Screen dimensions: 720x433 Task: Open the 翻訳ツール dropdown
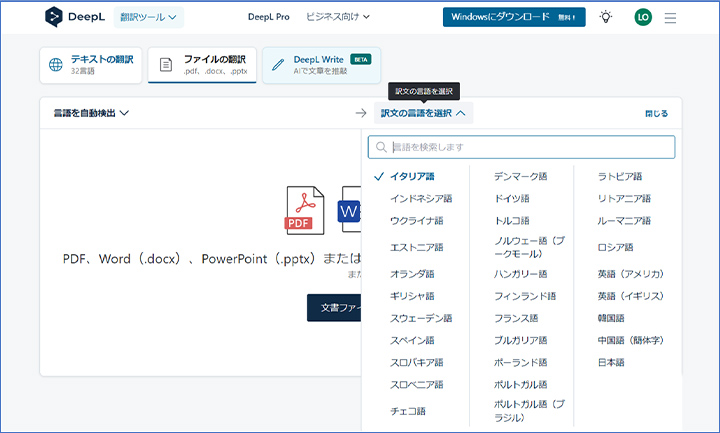[x=148, y=17]
